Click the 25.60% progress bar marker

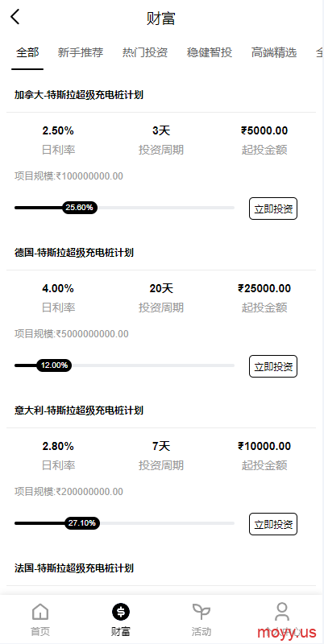[80, 208]
